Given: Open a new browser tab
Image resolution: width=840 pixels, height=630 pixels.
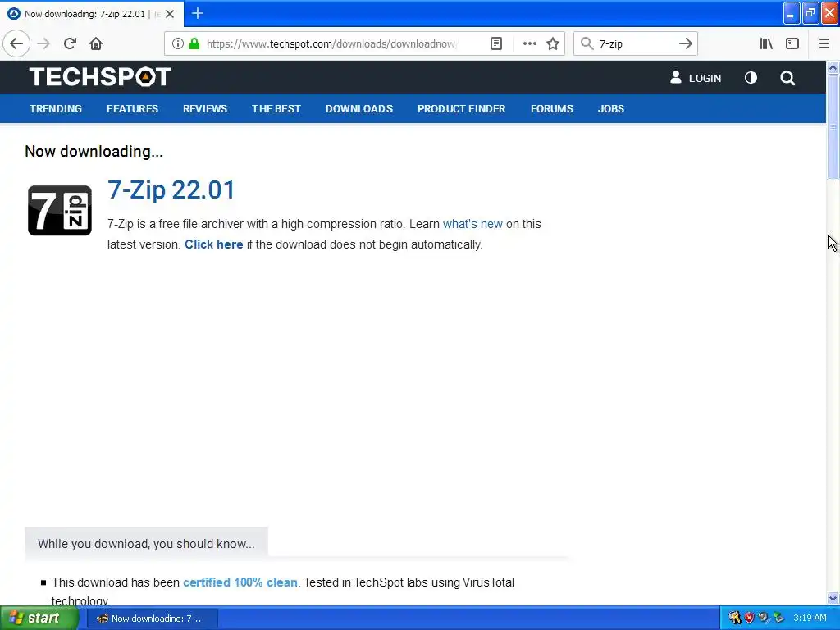Looking at the screenshot, I should pyautogui.click(x=198, y=13).
